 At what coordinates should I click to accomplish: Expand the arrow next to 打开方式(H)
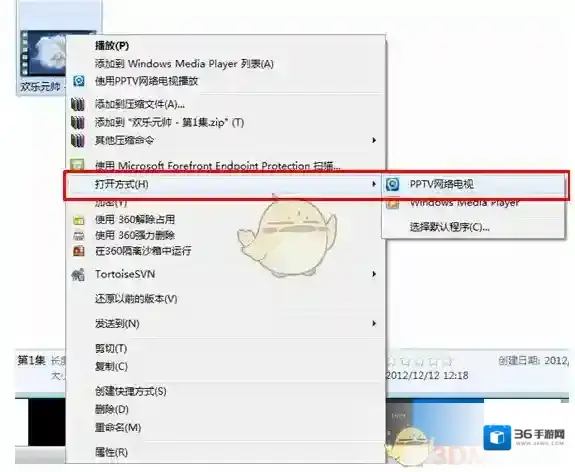[374, 184]
